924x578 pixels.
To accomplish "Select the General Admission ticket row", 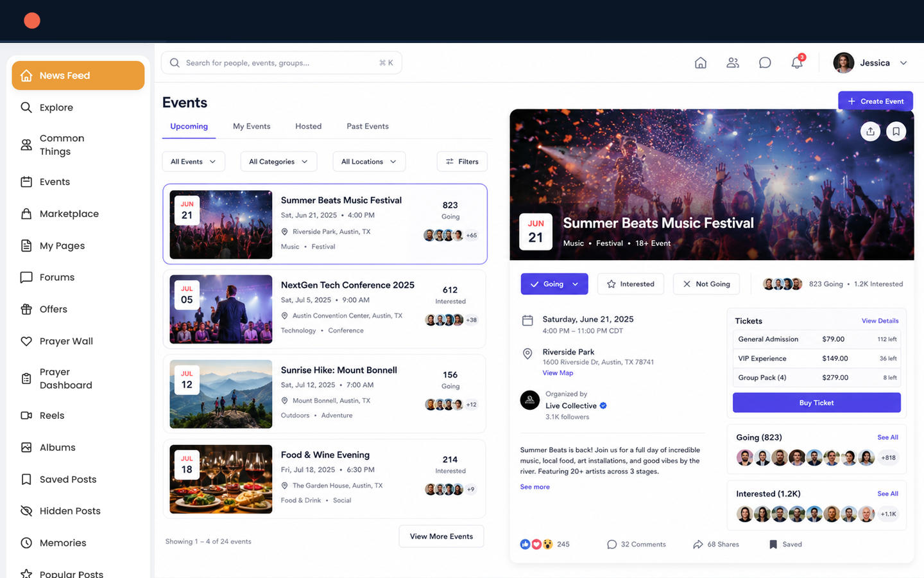I will pyautogui.click(x=816, y=339).
